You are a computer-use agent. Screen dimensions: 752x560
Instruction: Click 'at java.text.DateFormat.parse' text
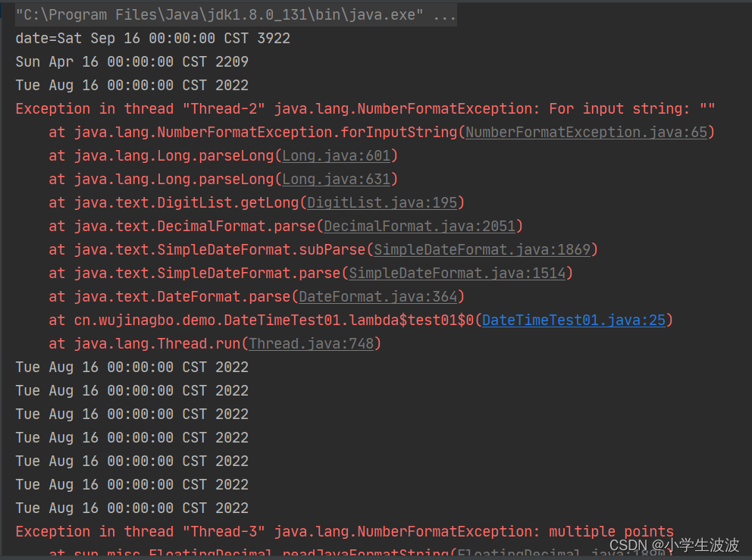pyautogui.click(x=170, y=297)
